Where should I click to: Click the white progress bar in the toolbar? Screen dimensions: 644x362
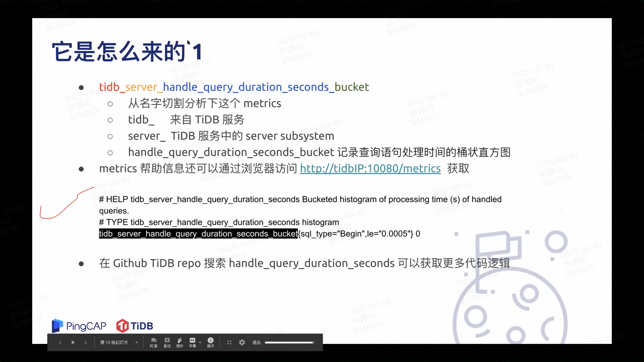point(289,343)
